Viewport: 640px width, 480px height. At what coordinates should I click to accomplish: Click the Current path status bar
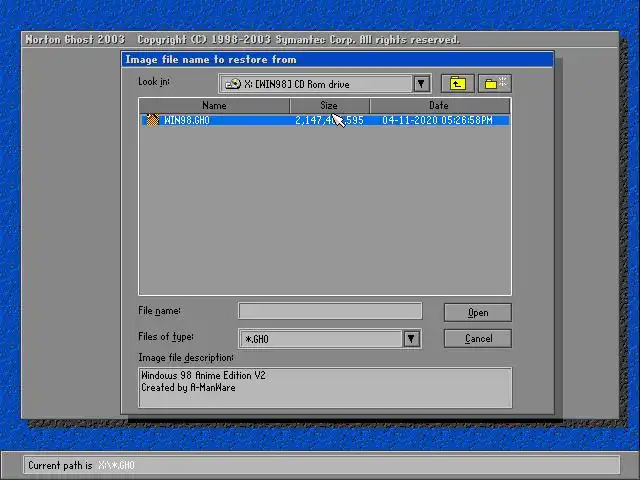tap(322, 465)
